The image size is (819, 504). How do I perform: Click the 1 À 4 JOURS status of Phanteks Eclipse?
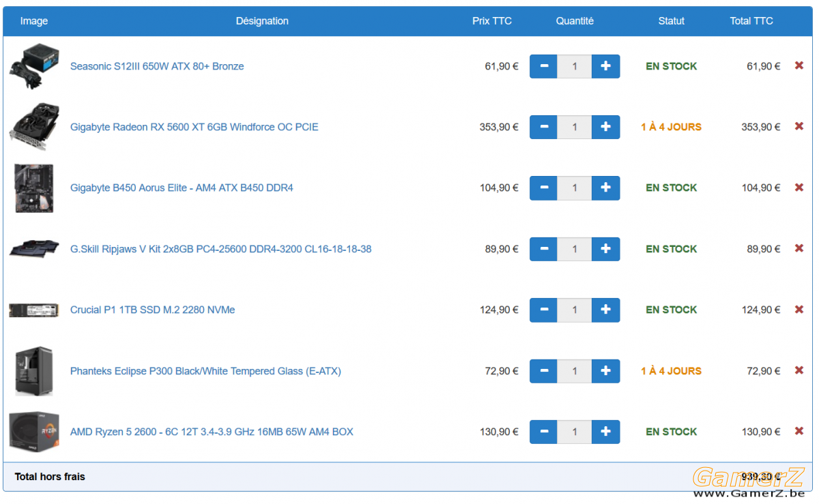672,371
